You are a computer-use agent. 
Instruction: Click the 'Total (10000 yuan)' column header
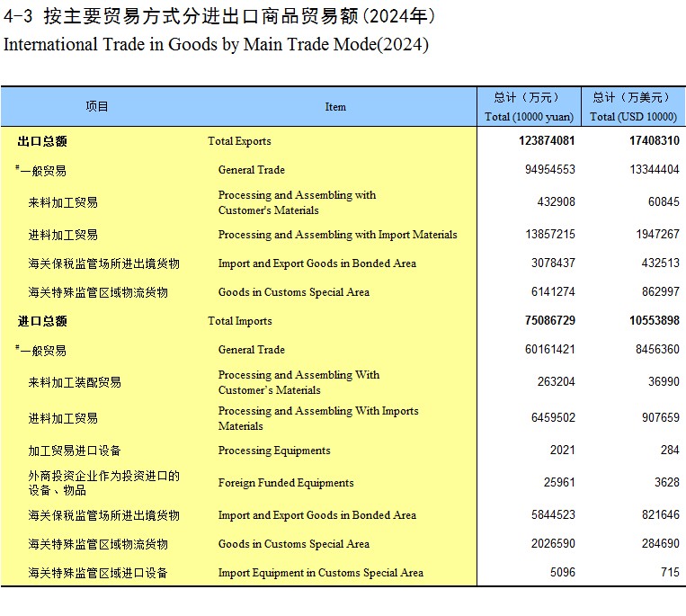tap(529, 116)
